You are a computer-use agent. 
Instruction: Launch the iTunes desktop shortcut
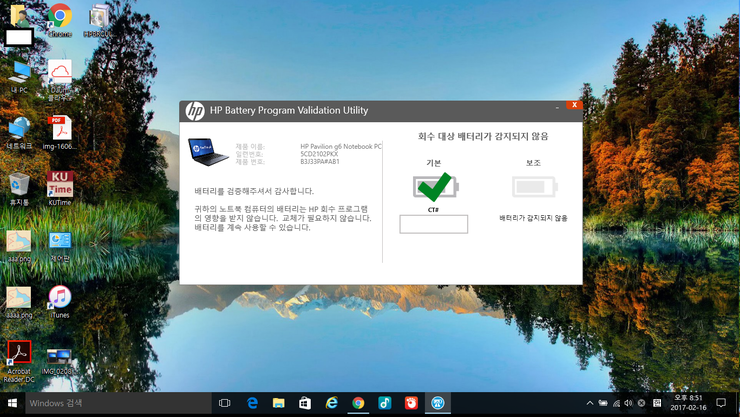tap(60, 302)
